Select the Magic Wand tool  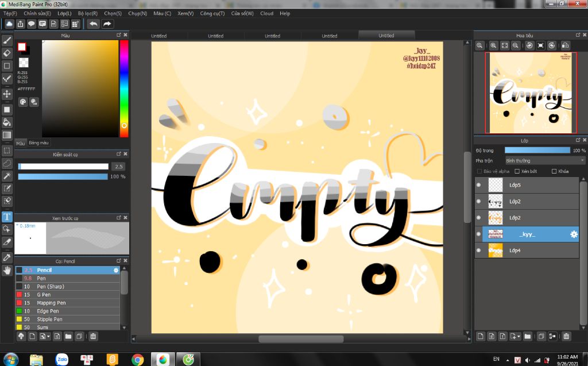7,176
